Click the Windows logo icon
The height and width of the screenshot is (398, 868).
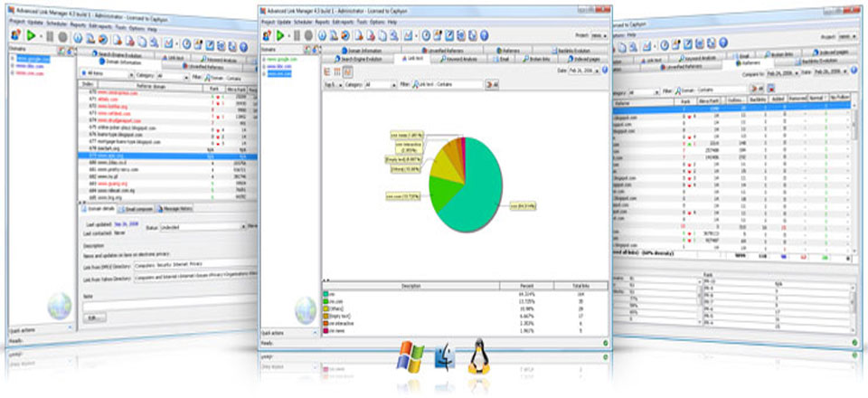[409, 358]
